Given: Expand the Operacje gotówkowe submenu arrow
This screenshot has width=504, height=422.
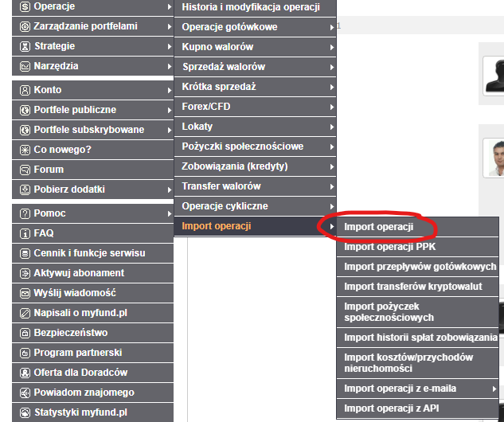Looking at the screenshot, I should pyautogui.click(x=331, y=28).
